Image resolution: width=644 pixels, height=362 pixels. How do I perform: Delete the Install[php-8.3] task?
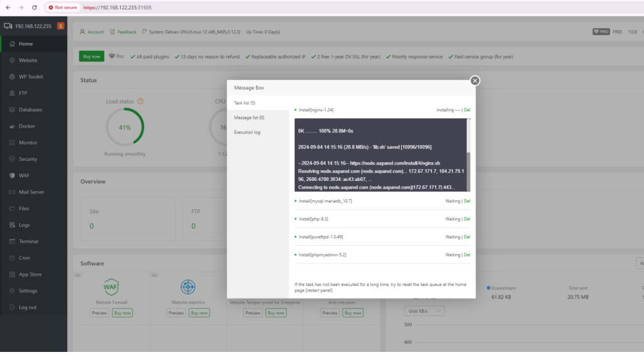click(x=467, y=219)
